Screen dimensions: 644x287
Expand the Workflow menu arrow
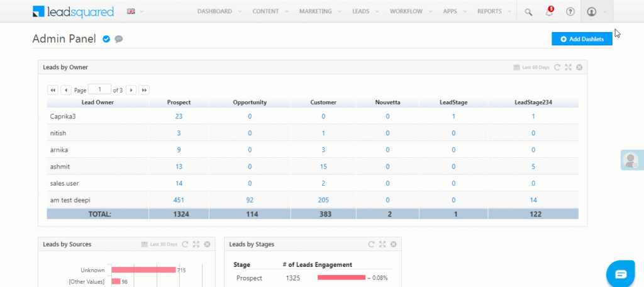coord(430,12)
